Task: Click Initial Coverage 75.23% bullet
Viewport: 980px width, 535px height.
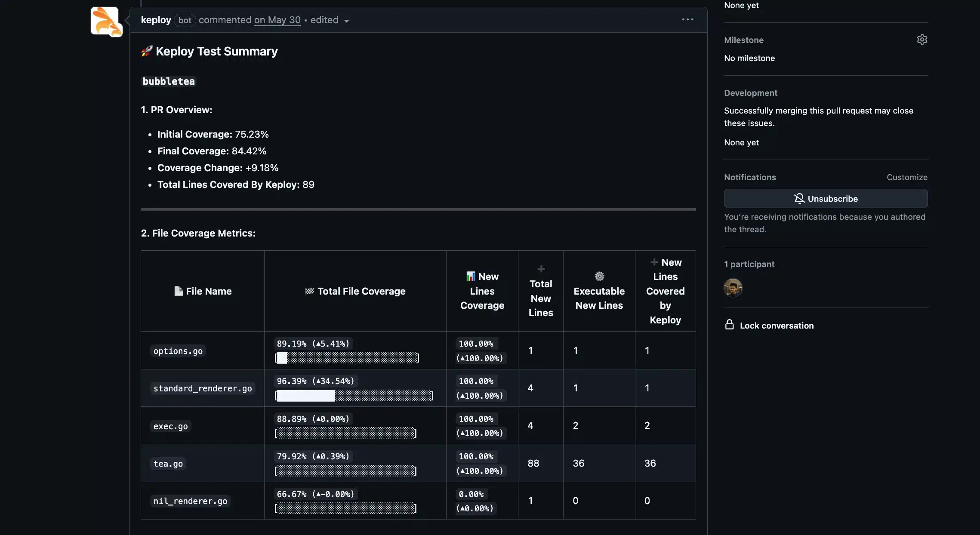Action: 213,134
